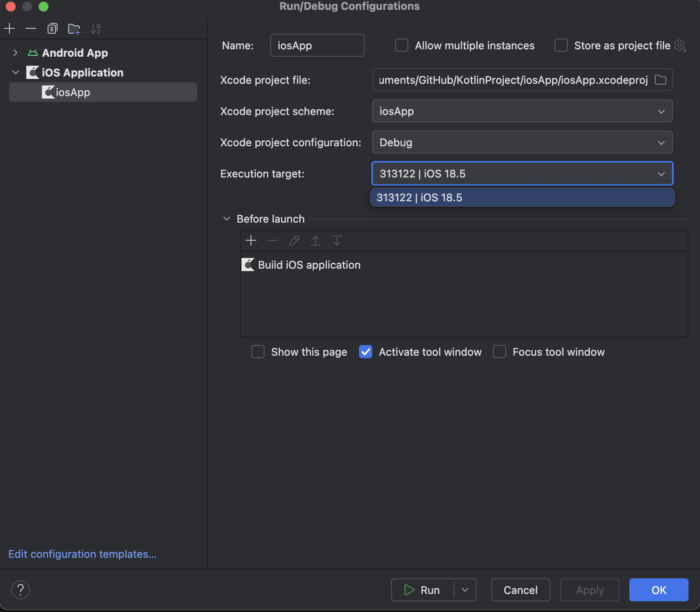700x612 pixels.
Task: Select the iOS Application tree label
Action: [x=83, y=72]
